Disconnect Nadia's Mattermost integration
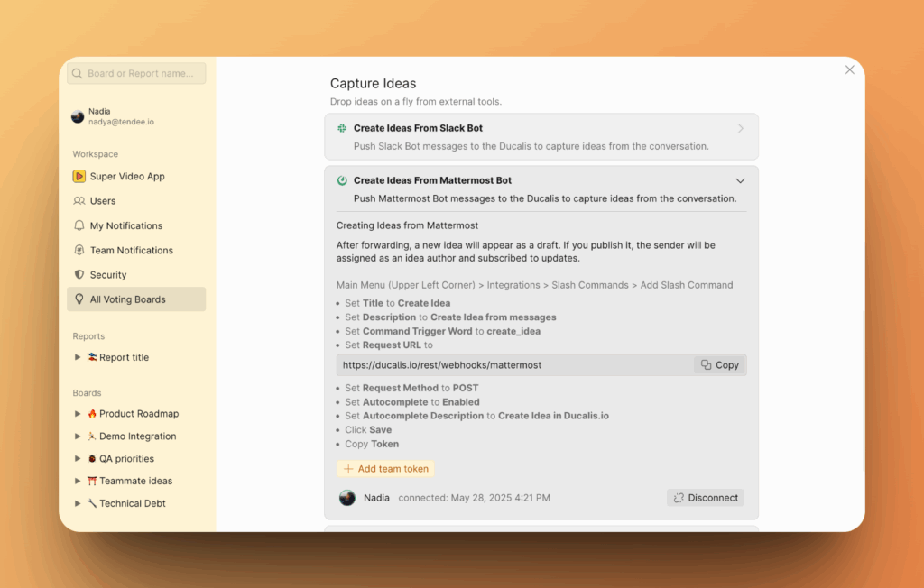The width and height of the screenshot is (924, 588). click(x=706, y=498)
